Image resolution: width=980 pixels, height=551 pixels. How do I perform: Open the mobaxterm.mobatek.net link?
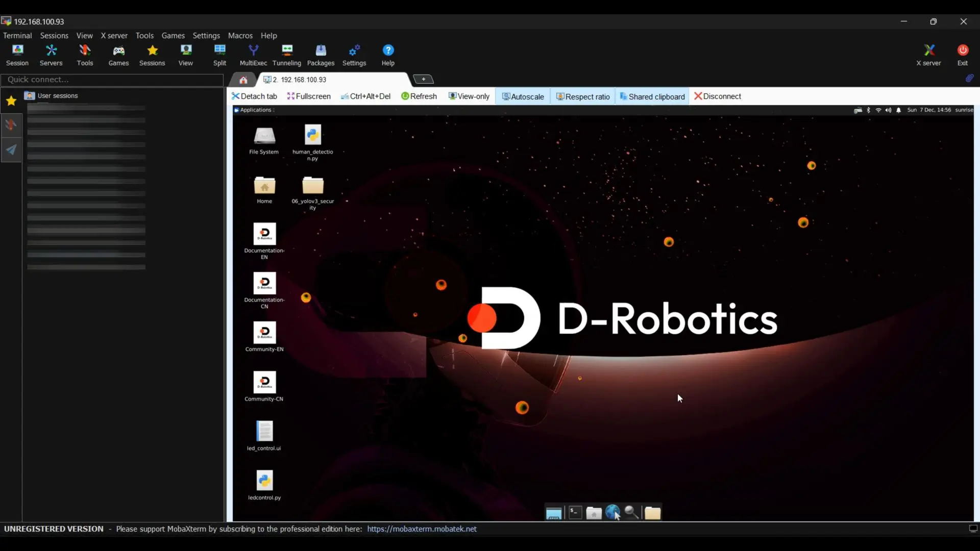(422, 529)
